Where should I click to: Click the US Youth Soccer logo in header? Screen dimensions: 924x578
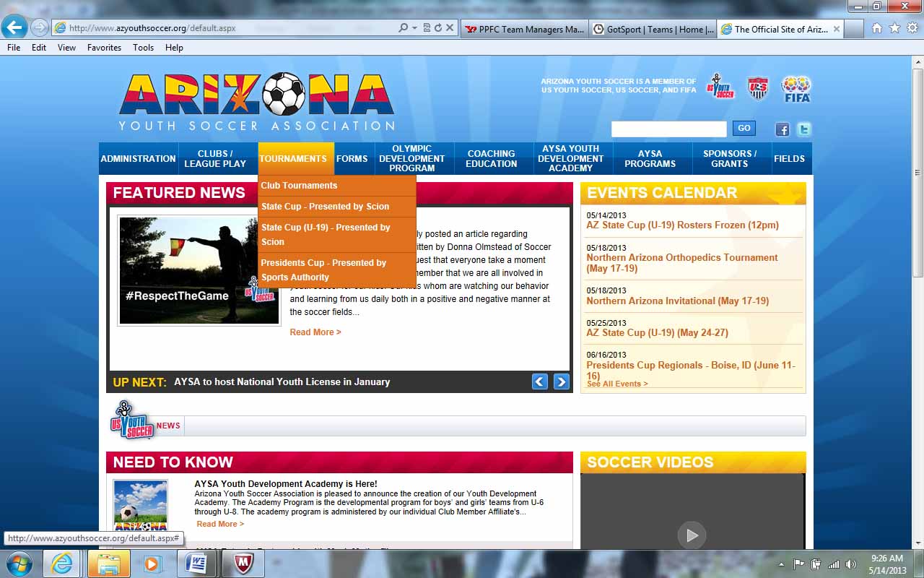coord(720,87)
